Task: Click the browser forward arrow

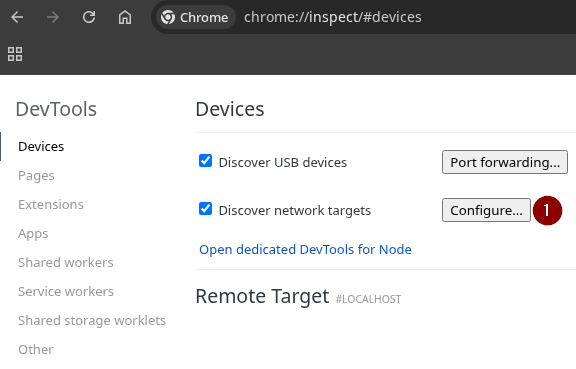Action: (x=53, y=17)
